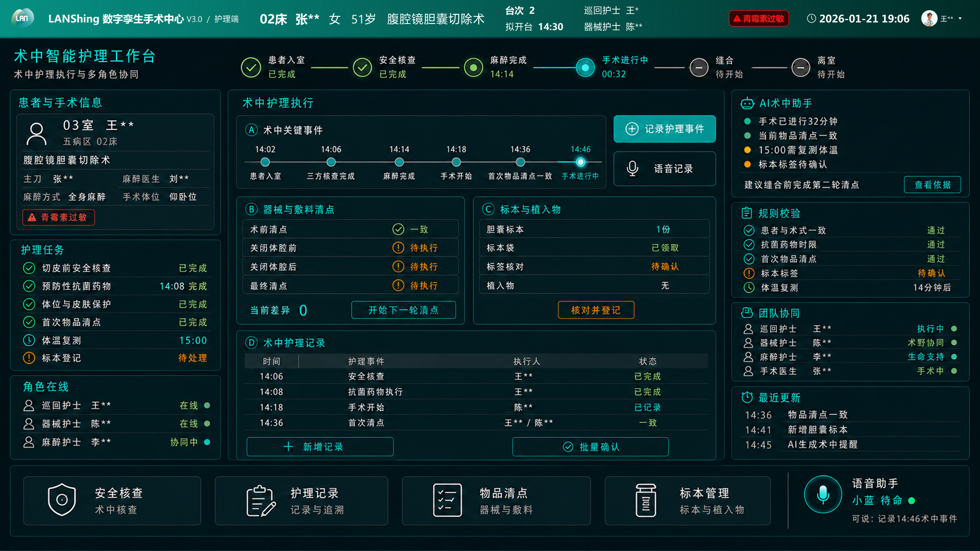
Task: Click the 术前清点 一致 check icon
Action: point(398,230)
